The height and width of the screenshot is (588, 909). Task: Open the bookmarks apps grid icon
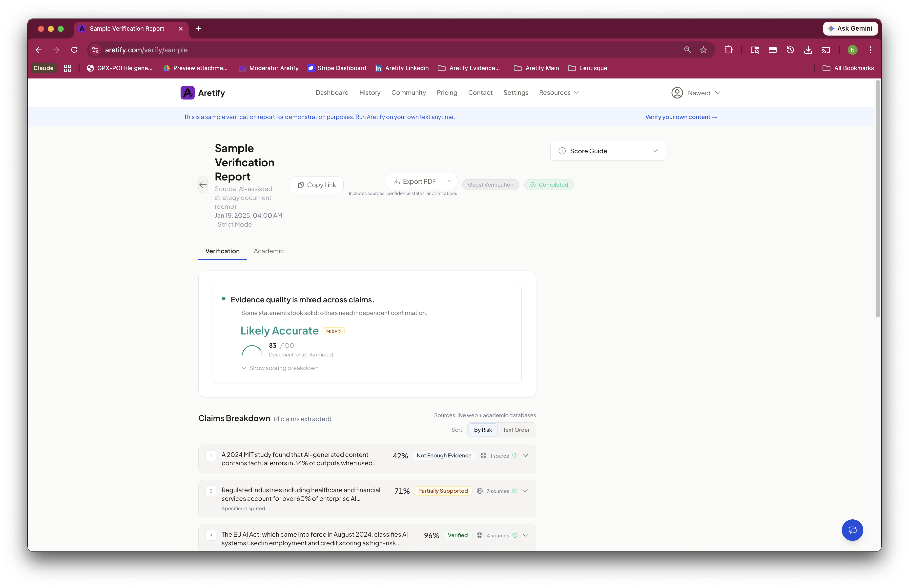pos(68,68)
